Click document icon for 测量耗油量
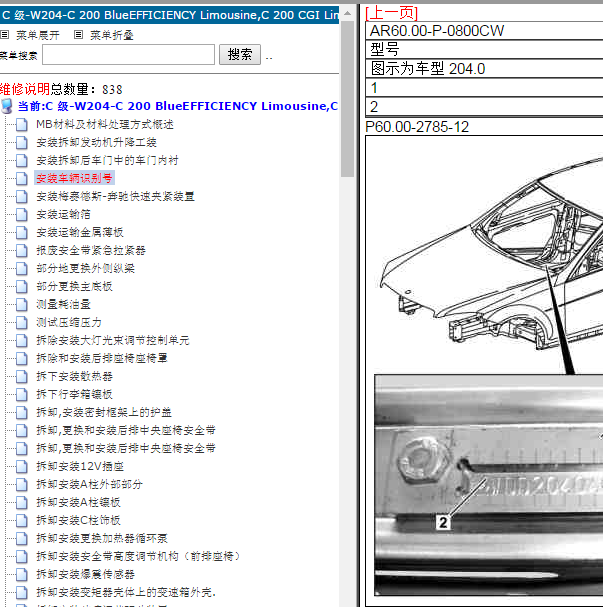The image size is (603, 607). (x=22, y=305)
